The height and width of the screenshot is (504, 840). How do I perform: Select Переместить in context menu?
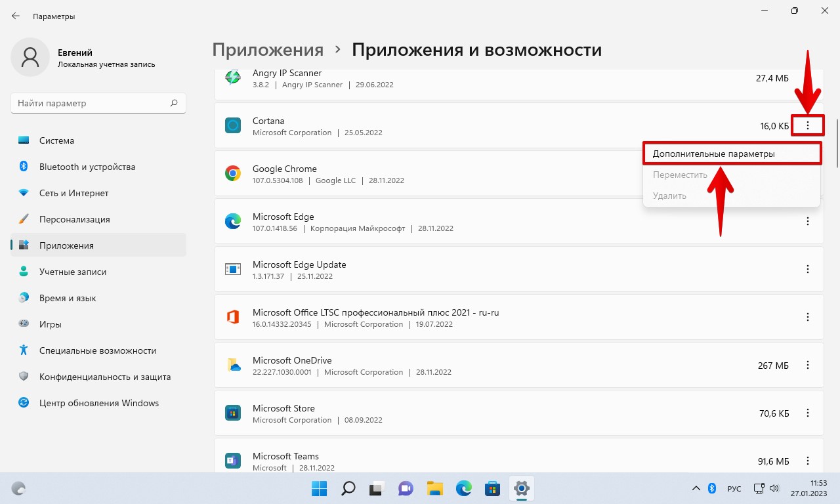[x=732, y=175]
